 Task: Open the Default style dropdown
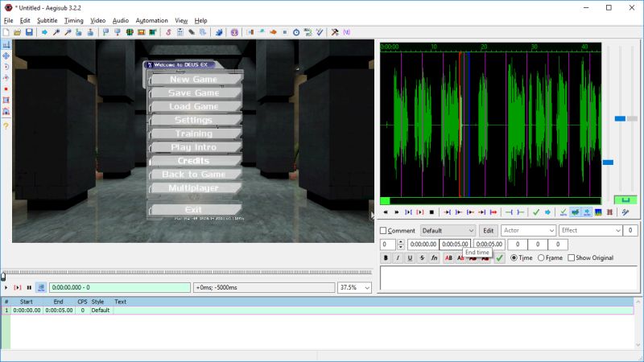pyautogui.click(x=448, y=231)
